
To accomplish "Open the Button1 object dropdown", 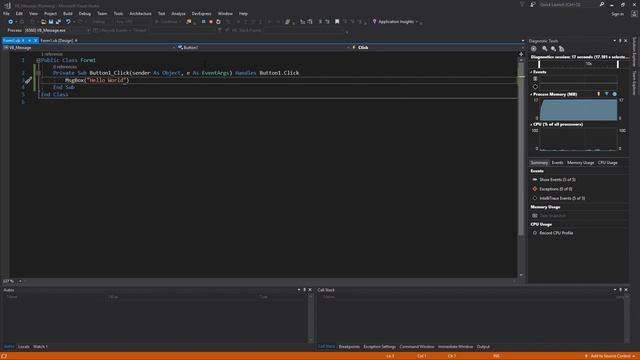I will (263, 47).
